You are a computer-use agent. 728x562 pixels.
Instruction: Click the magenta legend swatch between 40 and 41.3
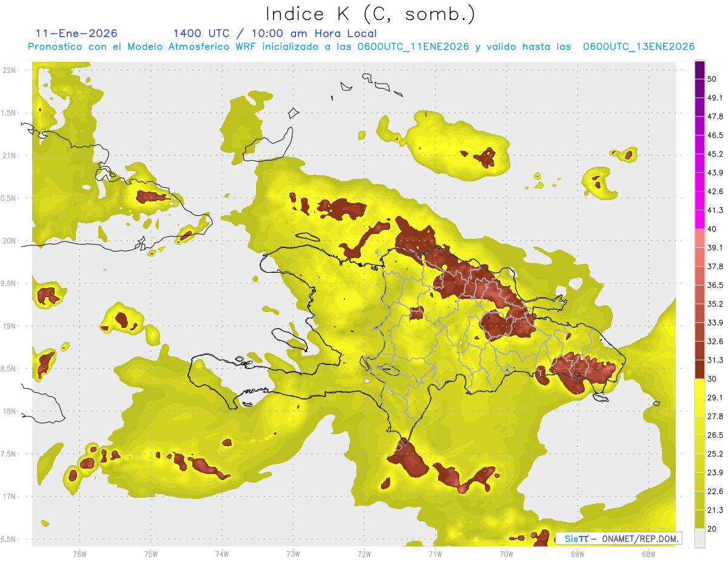click(x=699, y=219)
